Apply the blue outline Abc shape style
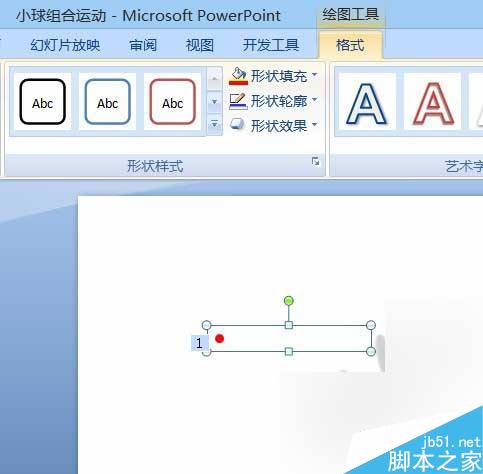 pos(107,102)
